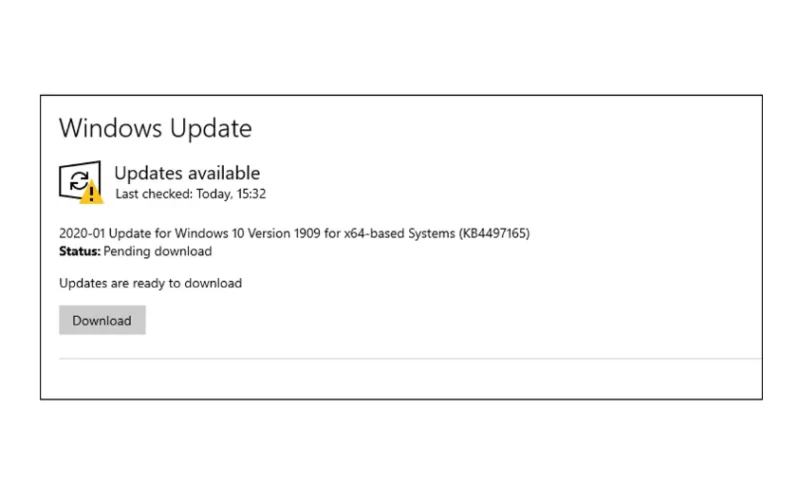Image resolution: width=800 pixels, height=500 pixels.
Task: Click the Windows 10 text in the update name
Action: 210,233
